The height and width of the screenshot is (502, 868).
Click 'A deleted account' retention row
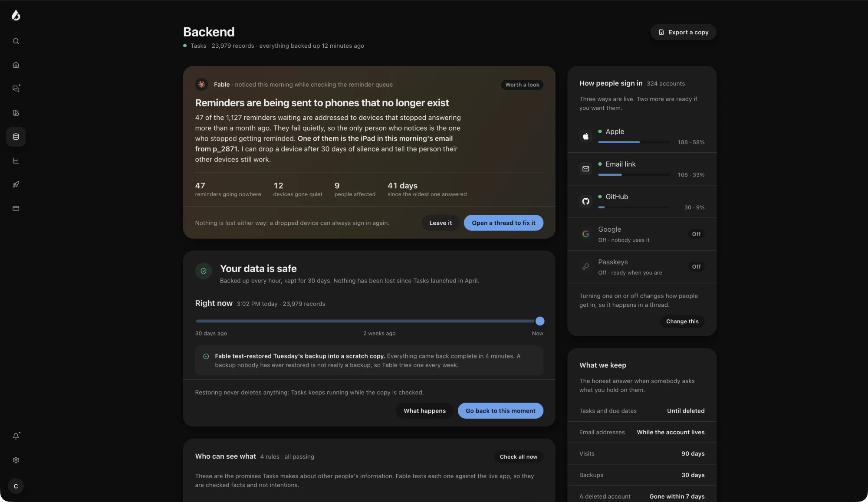point(641,495)
